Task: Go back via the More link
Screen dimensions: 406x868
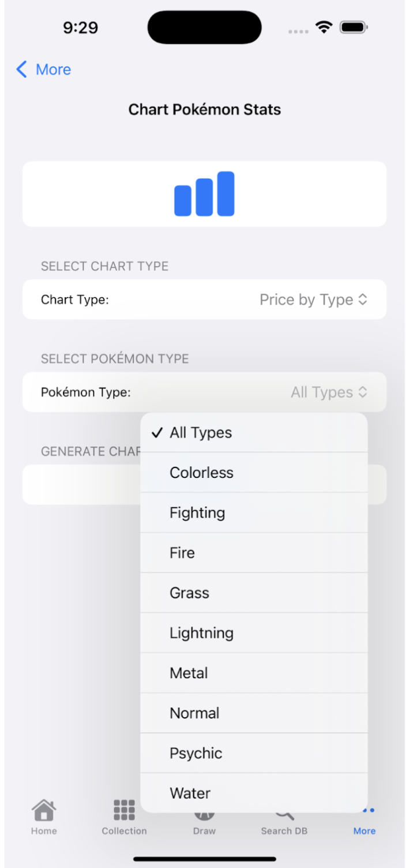Action: [x=53, y=70]
